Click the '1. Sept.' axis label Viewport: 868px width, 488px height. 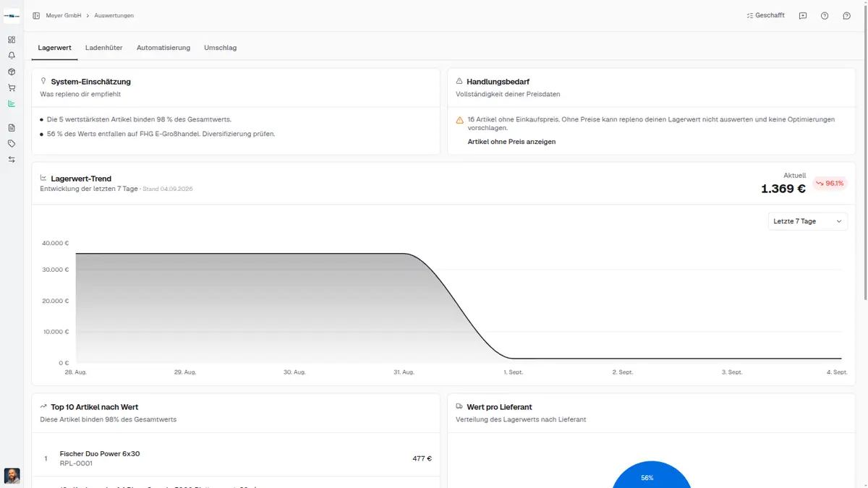513,372
